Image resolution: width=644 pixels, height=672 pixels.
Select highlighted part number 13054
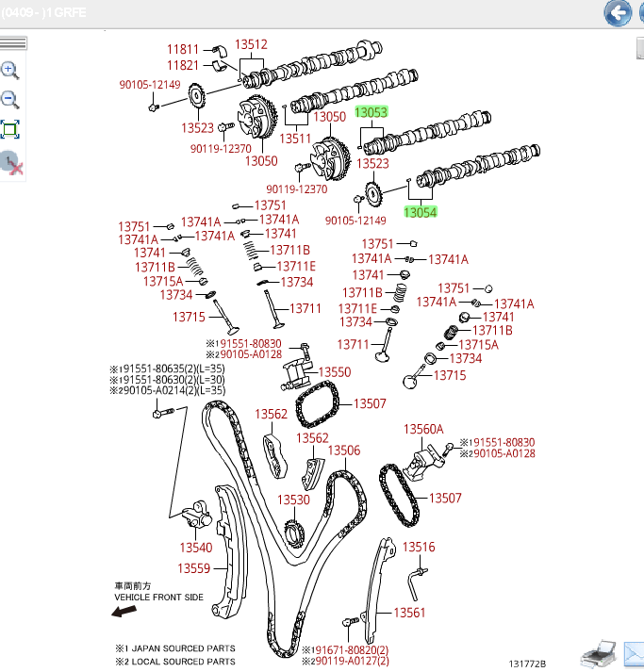[421, 212]
